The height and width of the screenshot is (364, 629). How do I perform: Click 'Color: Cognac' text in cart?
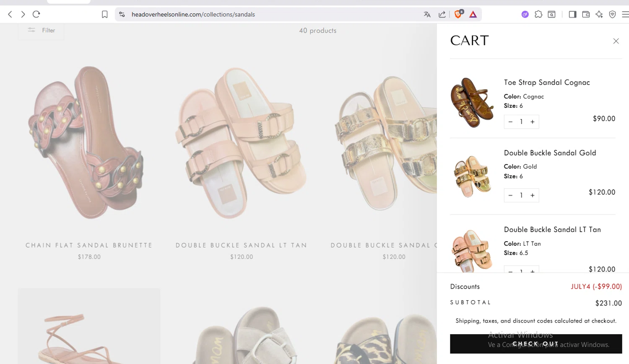524,96
